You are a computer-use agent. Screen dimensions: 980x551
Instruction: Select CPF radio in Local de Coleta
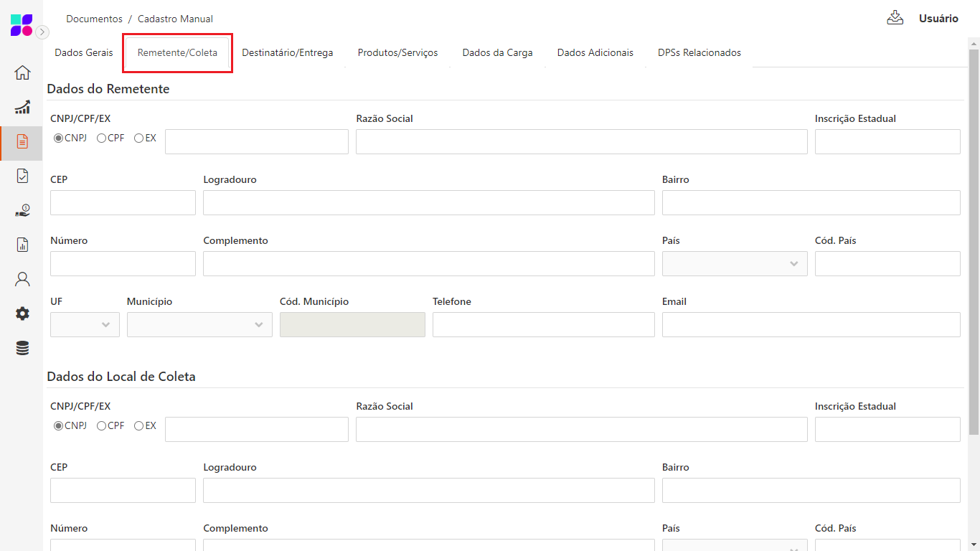pos(102,426)
